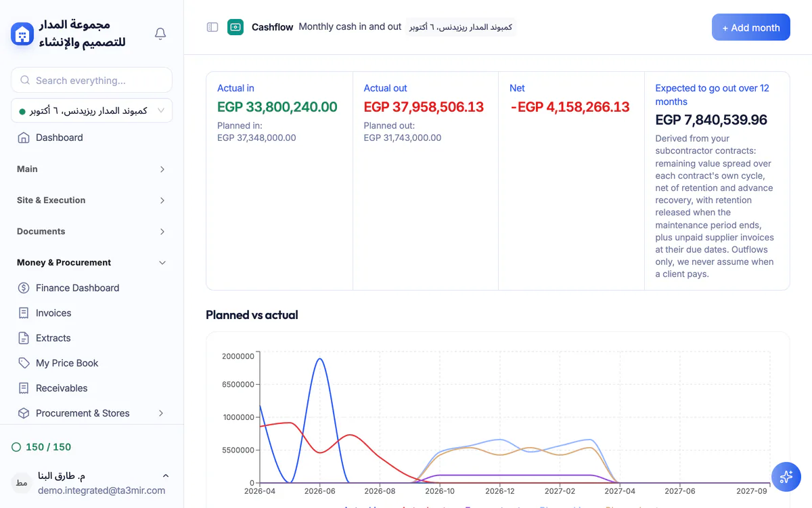This screenshot has height=508, width=812.
Task: Click the project tag beside Cashflow subtitle
Action: click(x=461, y=27)
